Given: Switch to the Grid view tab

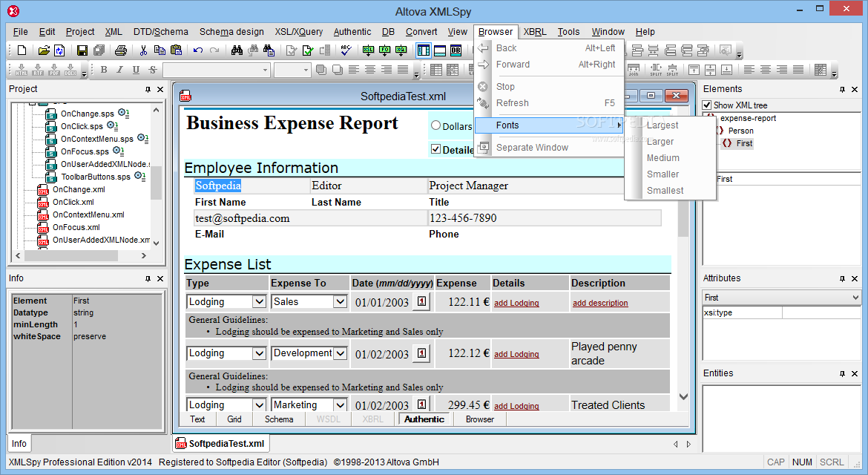Looking at the screenshot, I should point(234,419).
